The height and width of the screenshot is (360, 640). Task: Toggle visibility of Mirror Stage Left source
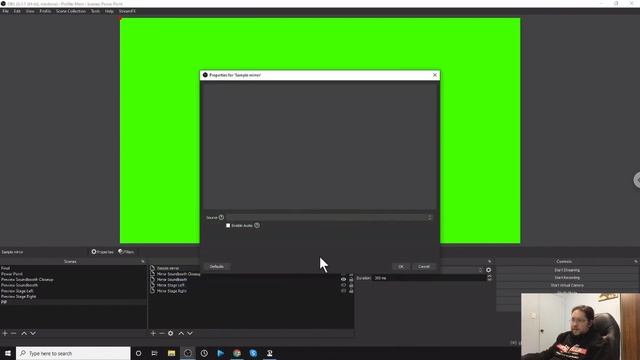(343, 285)
